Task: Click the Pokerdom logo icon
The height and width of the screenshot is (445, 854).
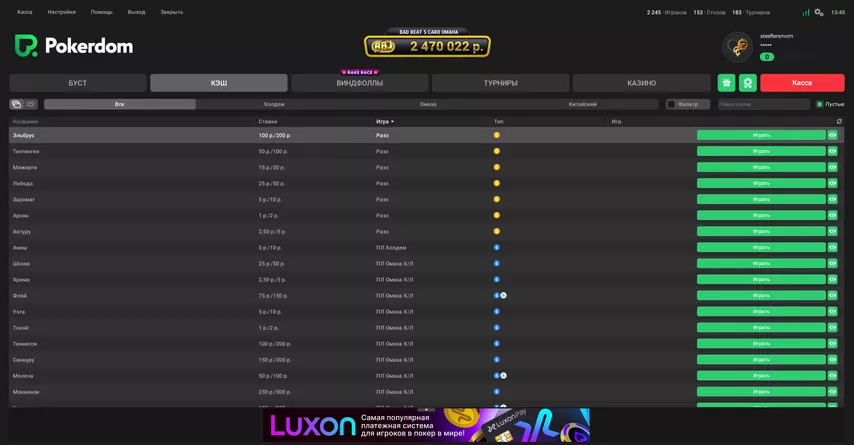Action: (x=26, y=46)
